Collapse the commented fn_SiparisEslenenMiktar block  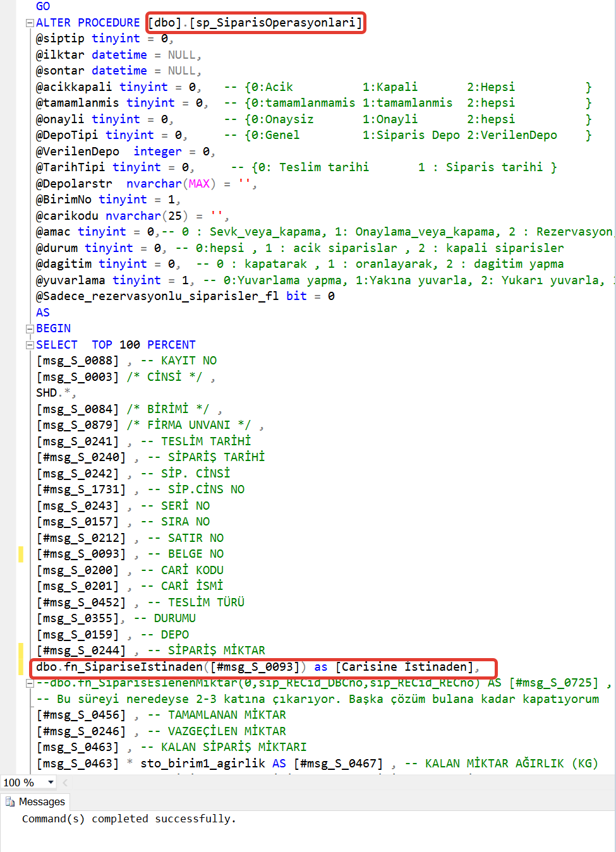pos(29,683)
